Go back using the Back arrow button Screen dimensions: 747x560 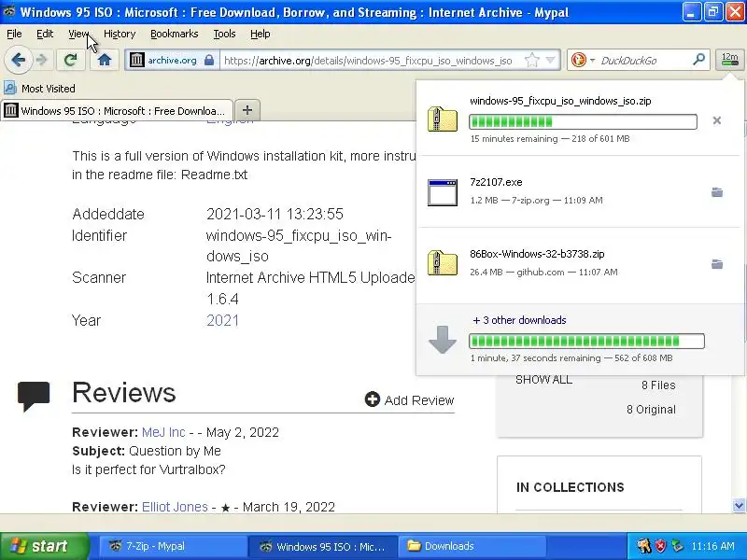[x=18, y=60]
